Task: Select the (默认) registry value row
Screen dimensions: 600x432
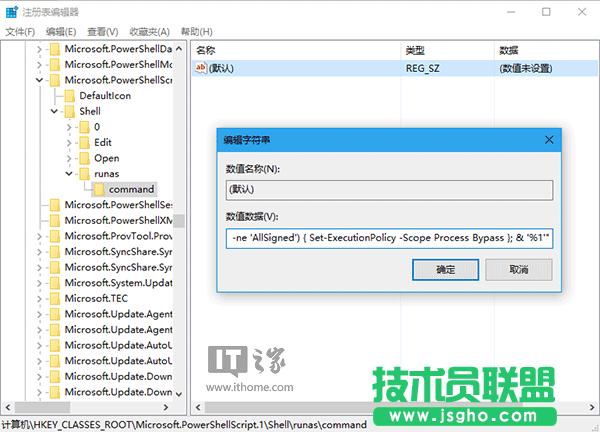Action: click(395, 68)
